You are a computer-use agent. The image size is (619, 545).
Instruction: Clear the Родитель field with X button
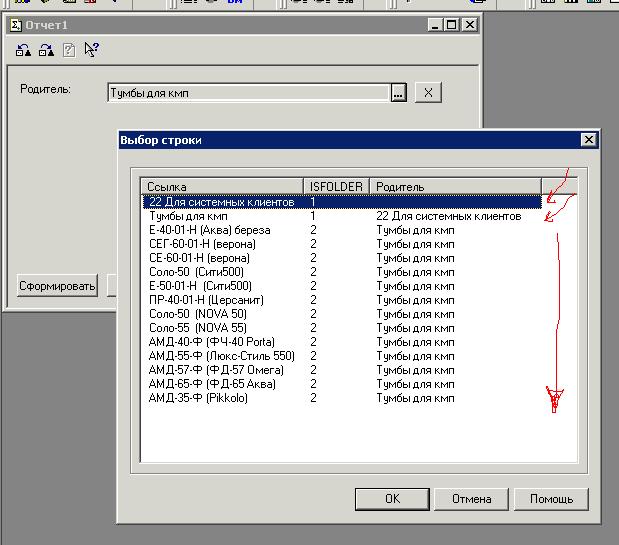427,93
